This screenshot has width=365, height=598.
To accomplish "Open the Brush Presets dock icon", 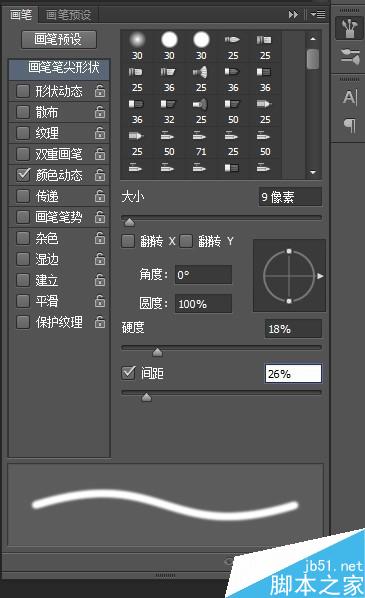I will tap(349, 28).
